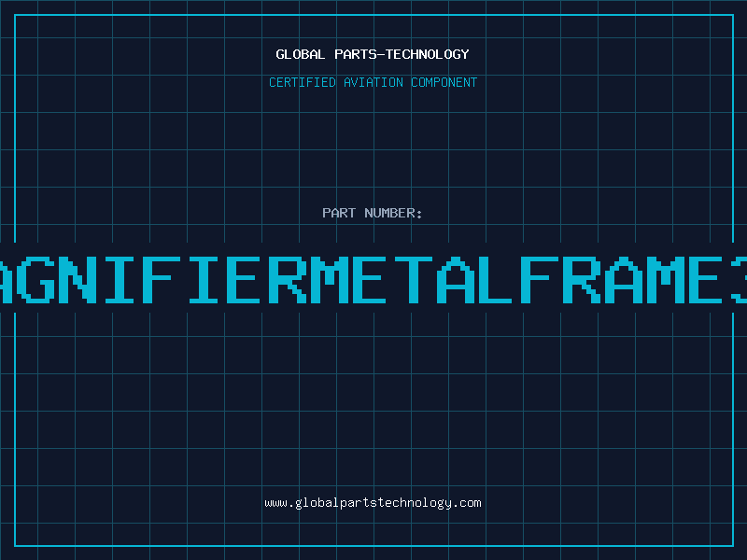The image size is (747, 560).
Task: Select the GNIFIER portion of part number
Action: (162, 280)
